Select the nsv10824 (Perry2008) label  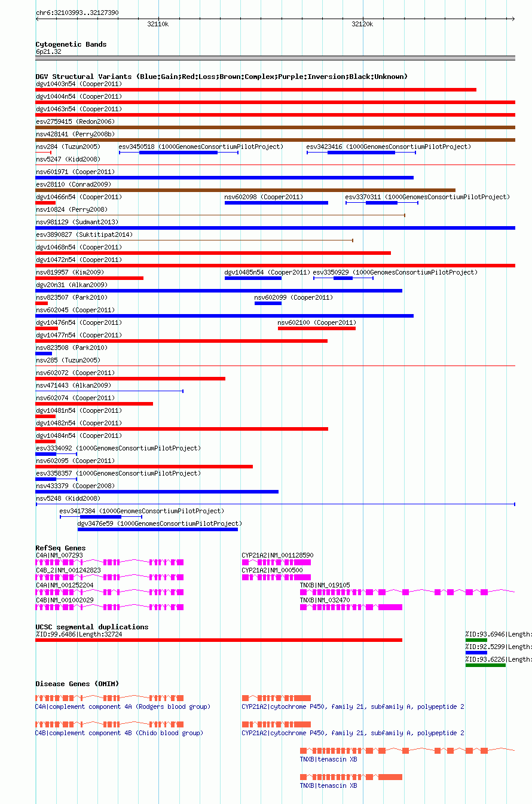pyautogui.click(x=72, y=209)
